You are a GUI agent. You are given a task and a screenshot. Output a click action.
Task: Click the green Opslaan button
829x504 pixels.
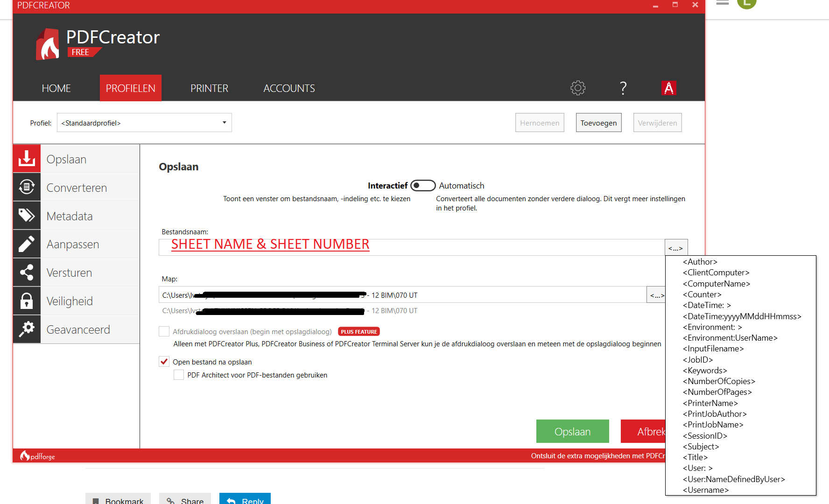[572, 432]
